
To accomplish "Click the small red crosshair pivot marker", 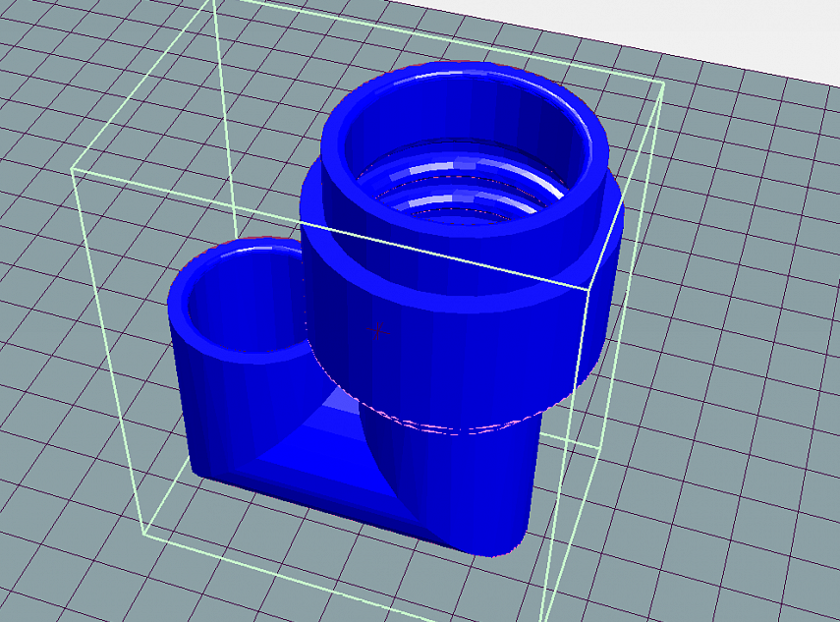I will click(378, 331).
